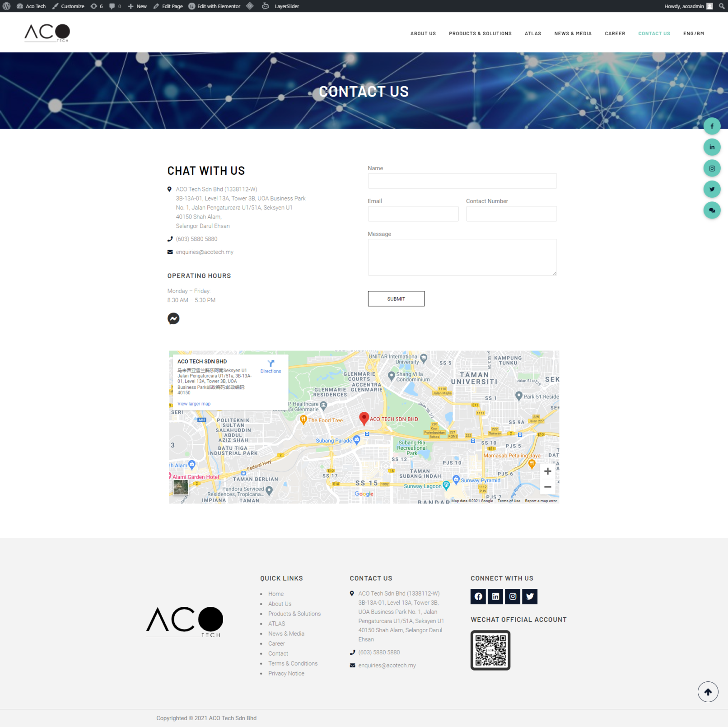
Task: Submit the contact form
Action: point(396,299)
